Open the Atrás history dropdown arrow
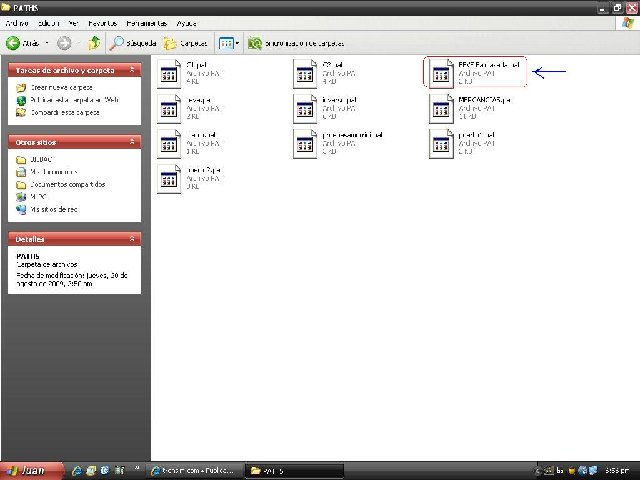Viewport: 640px width, 480px height. pyautogui.click(x=46, y=43)
